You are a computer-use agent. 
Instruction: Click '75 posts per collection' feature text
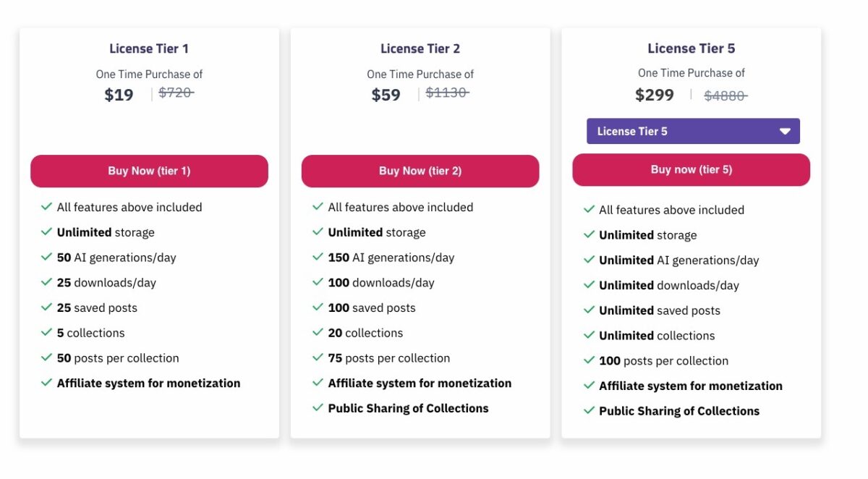pos(388,358)
